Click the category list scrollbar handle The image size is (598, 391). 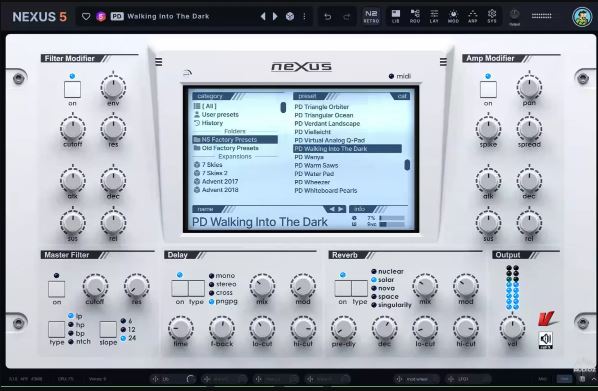283,108
